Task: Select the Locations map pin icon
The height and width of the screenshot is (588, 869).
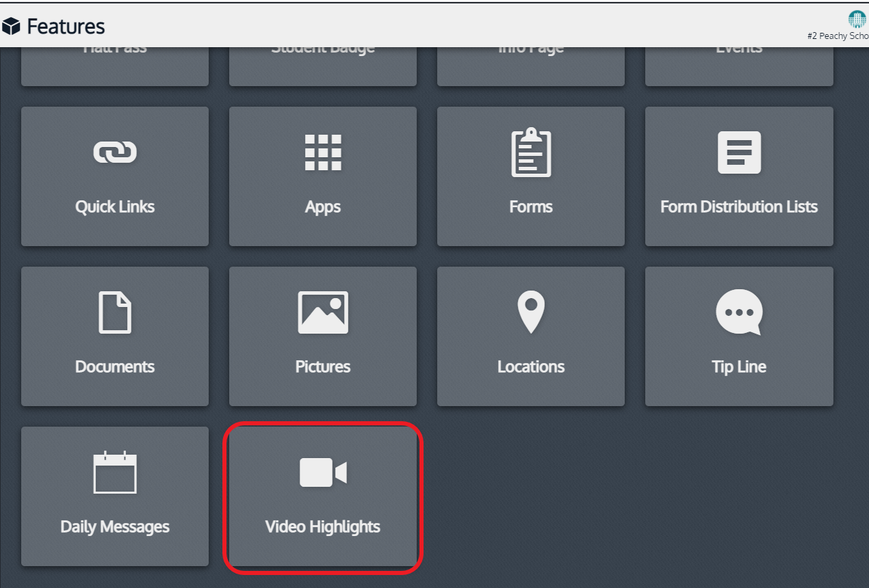Action: [531, 312]
